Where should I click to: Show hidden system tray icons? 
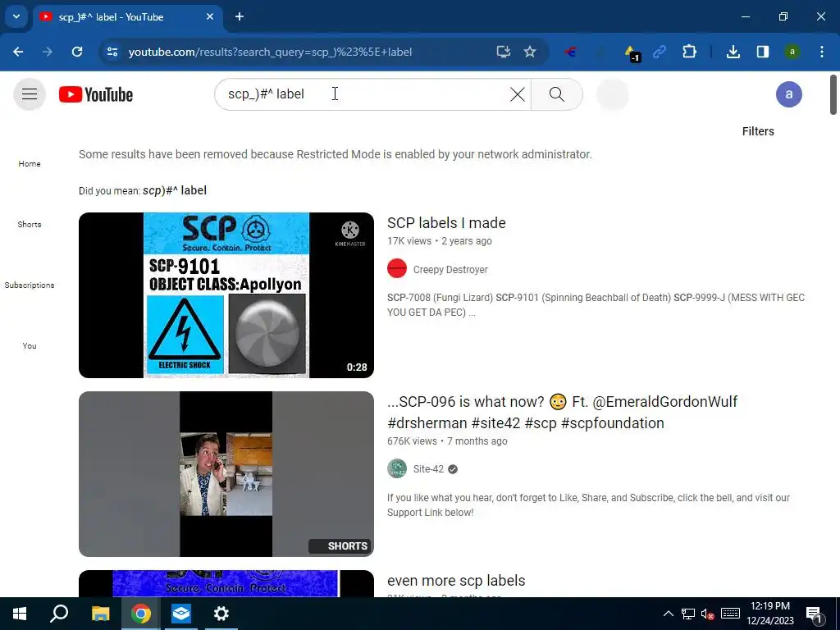pyautogui.click(x=668, y=614)
